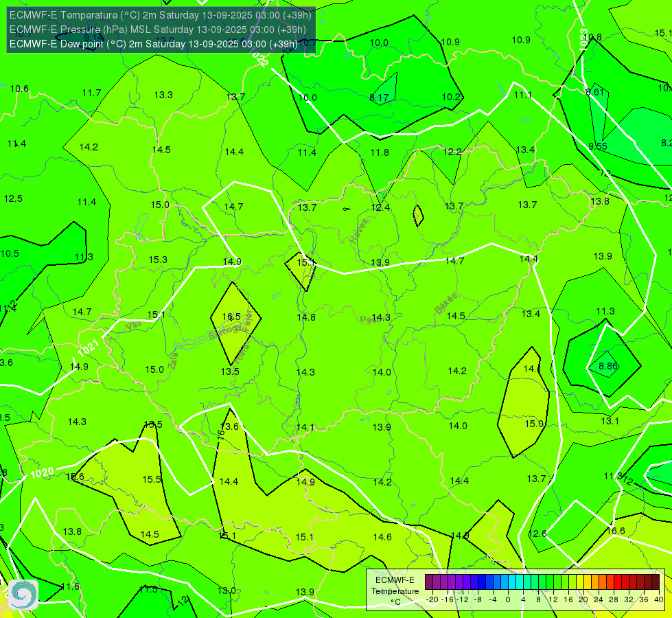Image resolution: width=672 pixels, height=618 pixels.
Task: Click the 13.6 temperature value
Action: click(229, 426)
